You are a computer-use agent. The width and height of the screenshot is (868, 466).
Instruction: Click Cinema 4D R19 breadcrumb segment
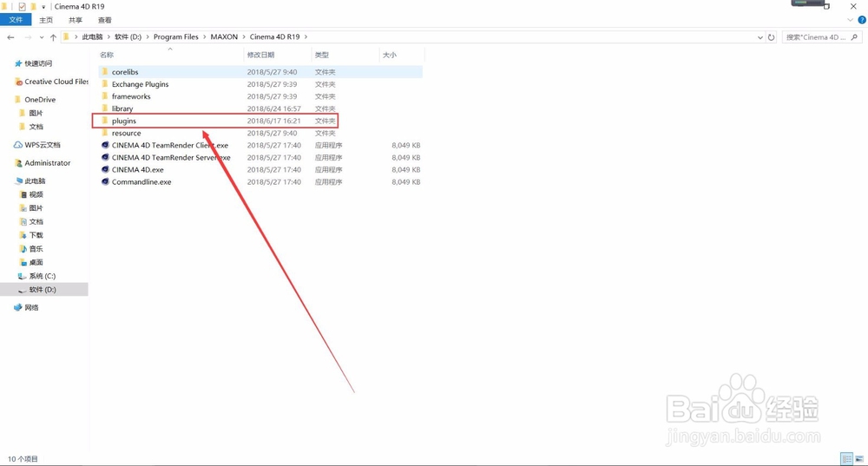[274, 37]
